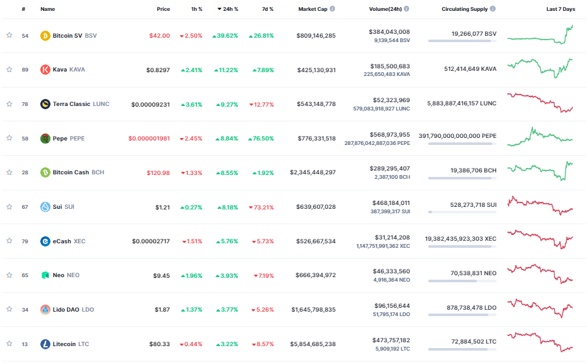The image size is (588, 364).
Task: Add Terra Classic to watchlist via star
Action: pyautogui.click(x=10, y=104)
